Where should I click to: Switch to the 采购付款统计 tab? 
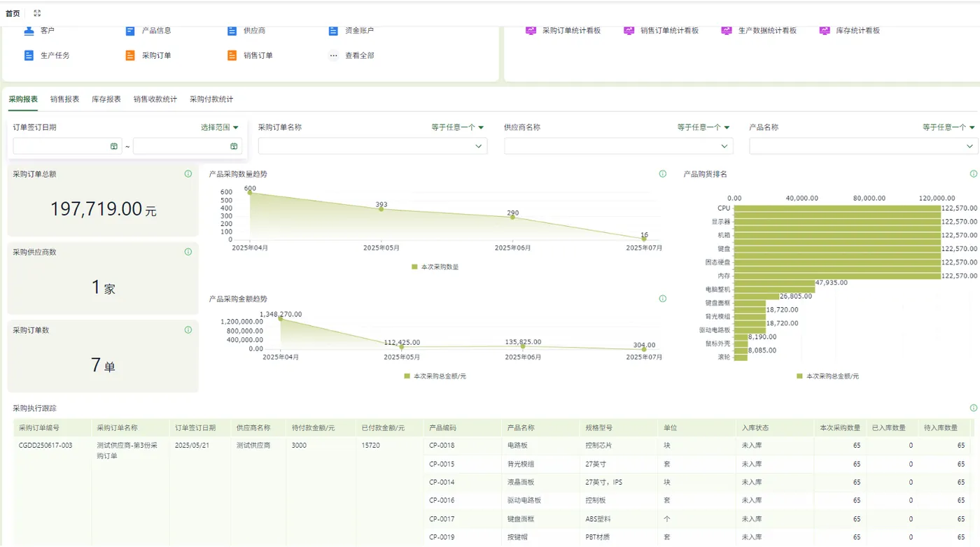[x=211, y=99]
